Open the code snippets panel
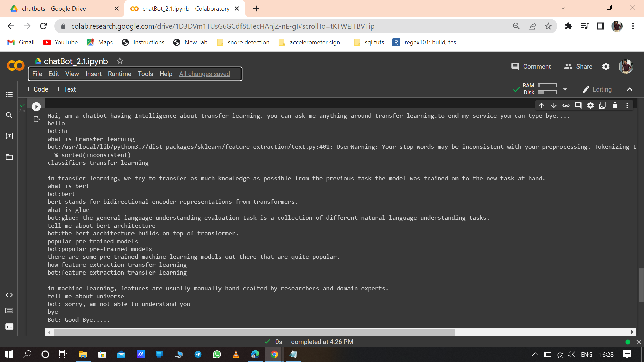644x362 pixels. (9, 295)
